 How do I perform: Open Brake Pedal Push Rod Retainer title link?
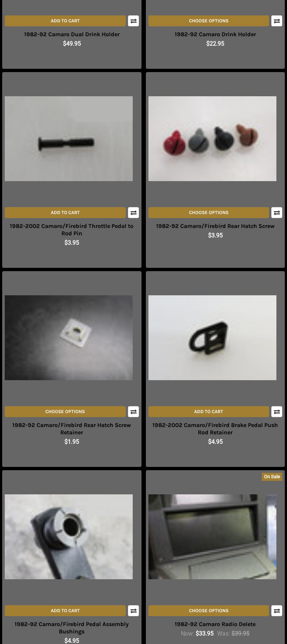pyautogui.click(x=215, y=428)
